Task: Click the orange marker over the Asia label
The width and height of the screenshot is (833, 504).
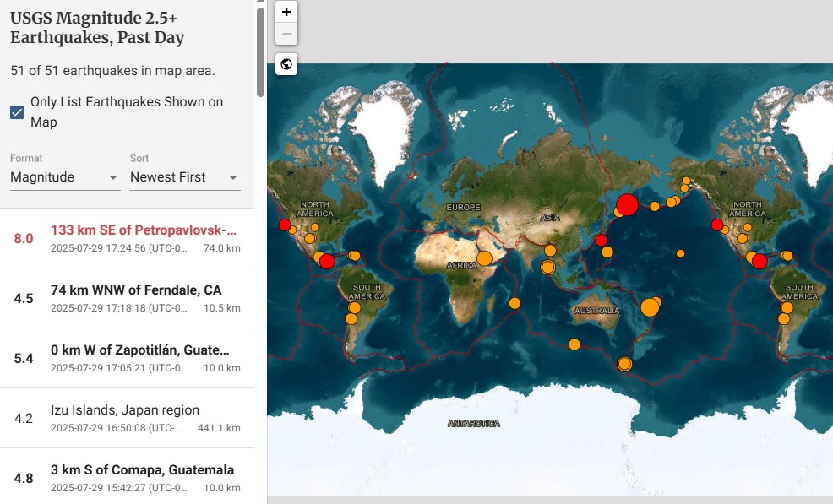Action: (x=550, y=250)
